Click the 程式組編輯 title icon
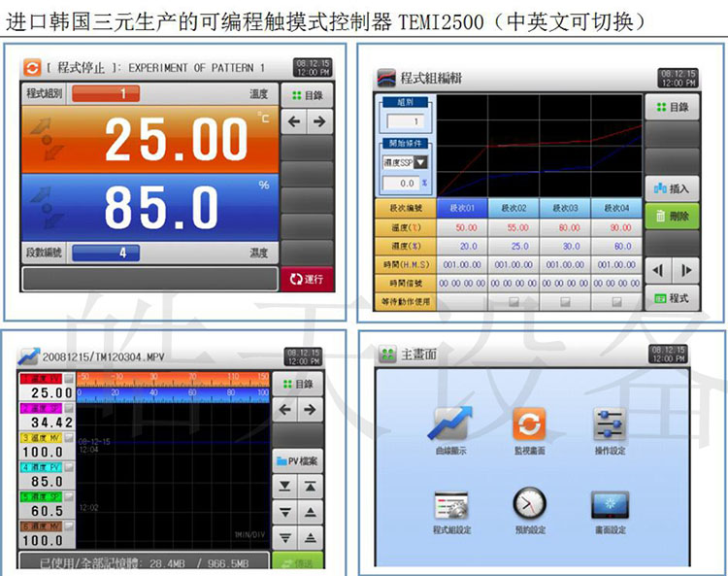728x576 pixels. click(x=385, y=78)
